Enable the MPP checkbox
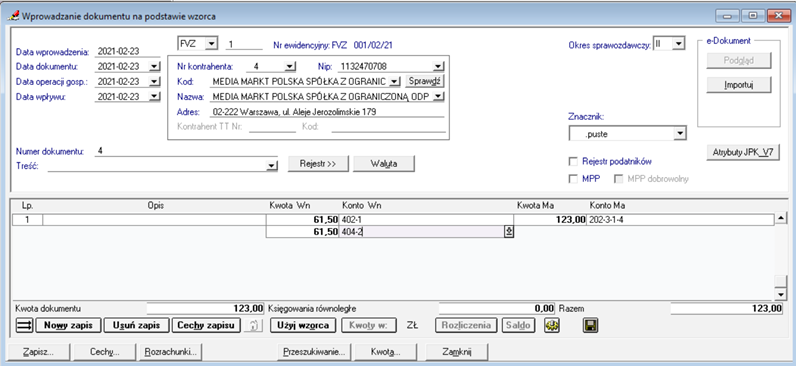 point(573,179)
